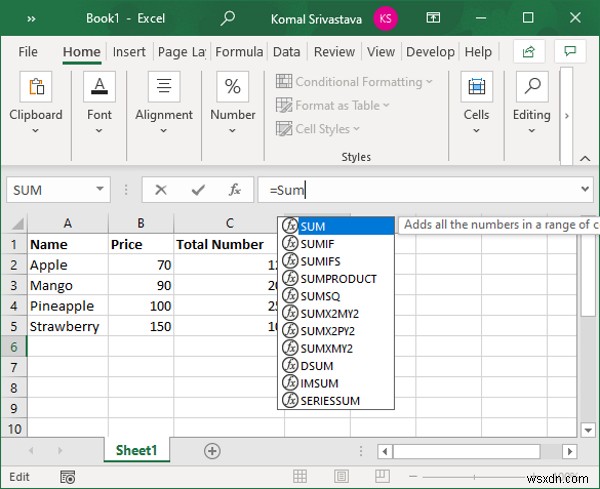Select DSUM in autocomplete list
Image resolution: width=600 pixels, height=489 pixels.
pyautogui.click(x=336, y=366)
